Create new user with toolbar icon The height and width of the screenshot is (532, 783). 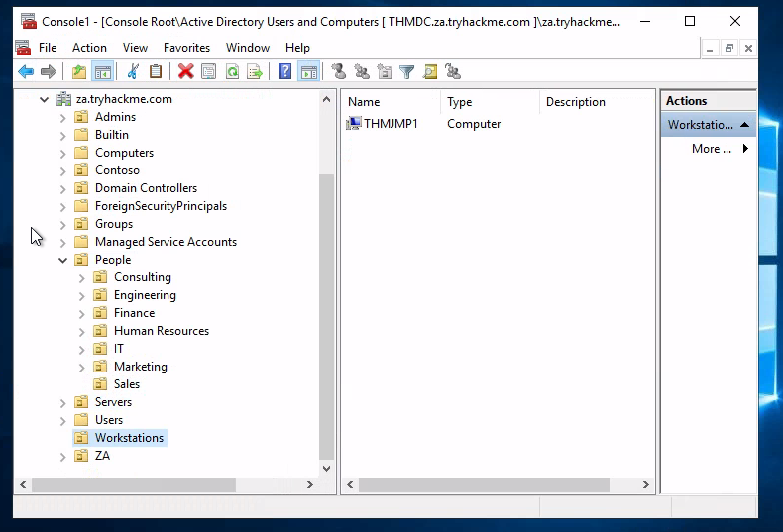click(339, 72)
